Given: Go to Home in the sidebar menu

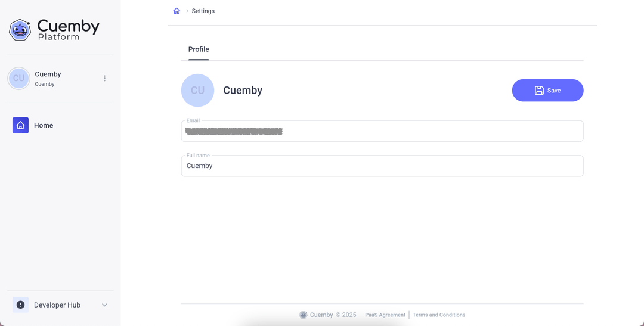Looking at the screenshot, I should [x=44, y=125].
